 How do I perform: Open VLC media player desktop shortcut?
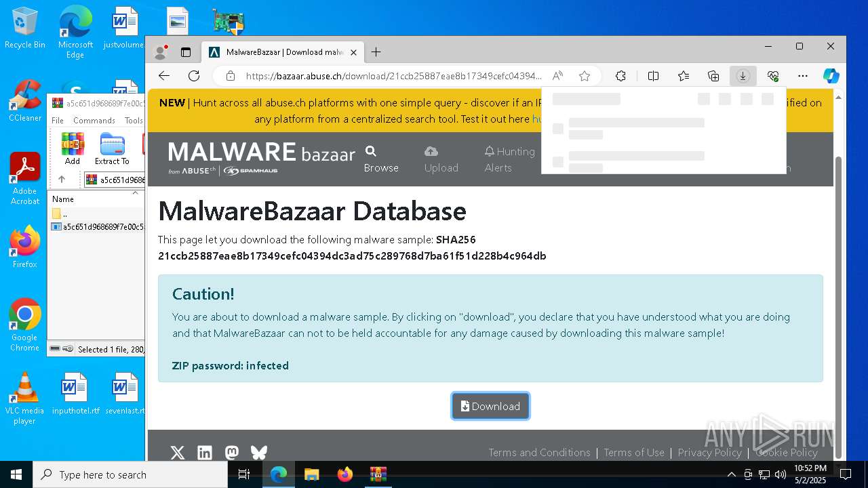(x=25, y=399)
